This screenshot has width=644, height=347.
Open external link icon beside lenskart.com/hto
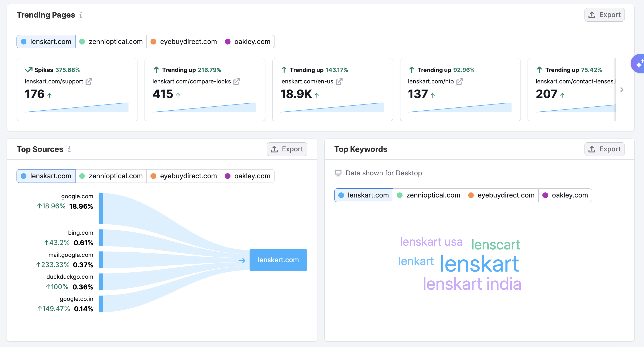point(459,82)
